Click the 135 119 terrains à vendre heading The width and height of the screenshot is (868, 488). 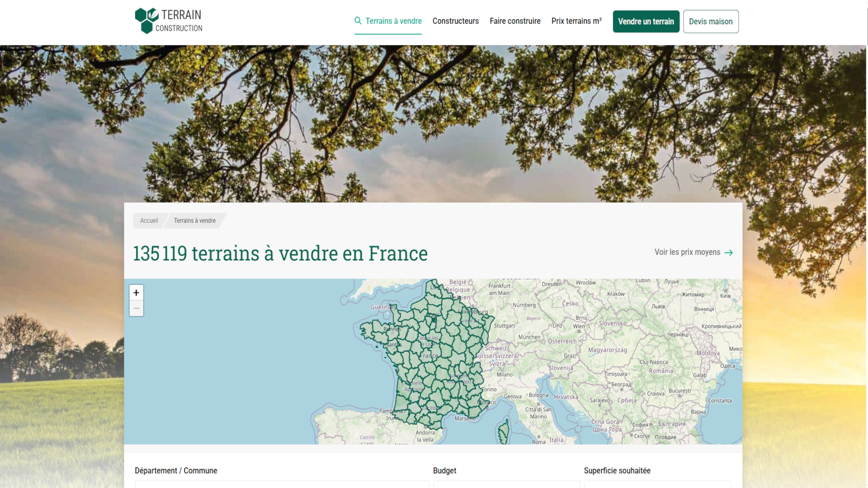(280, 253)
